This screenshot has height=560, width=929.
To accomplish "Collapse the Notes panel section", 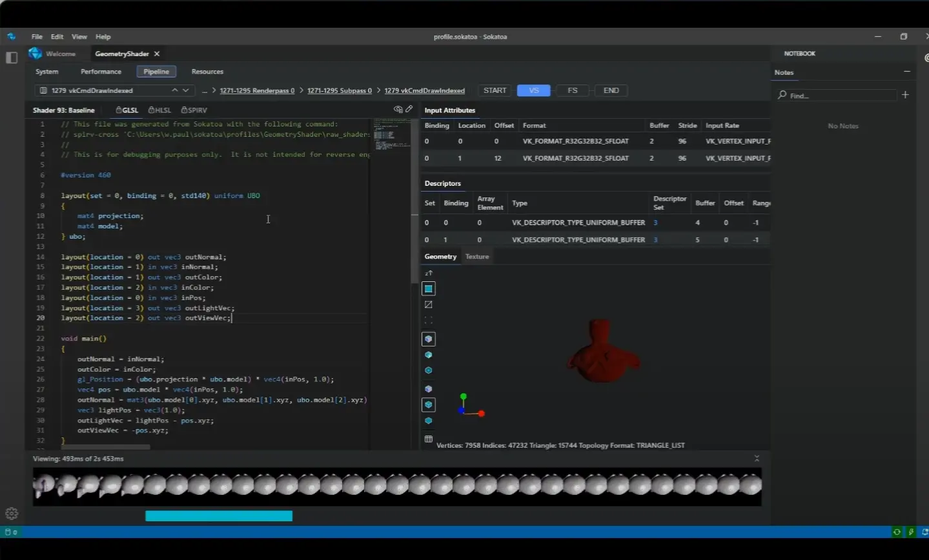I will [906, 72].
